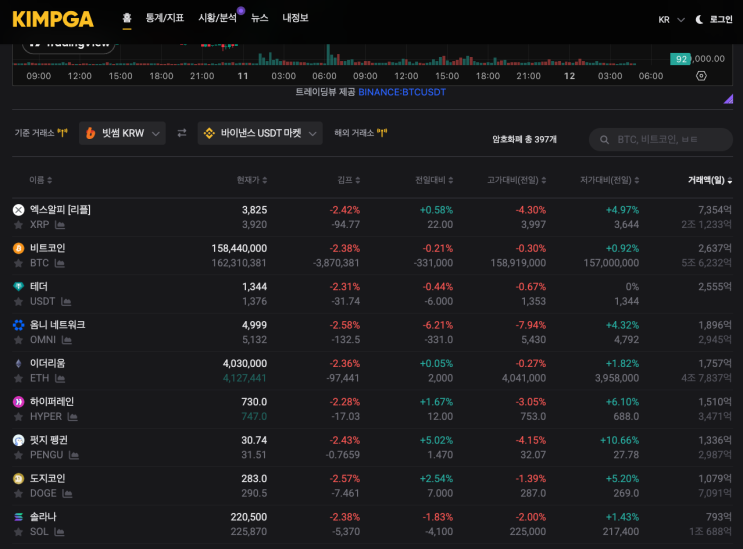Favorite ETH with its star
This screenshot has height=549, width=743.
pyautogui.click(x=18, y=378)
